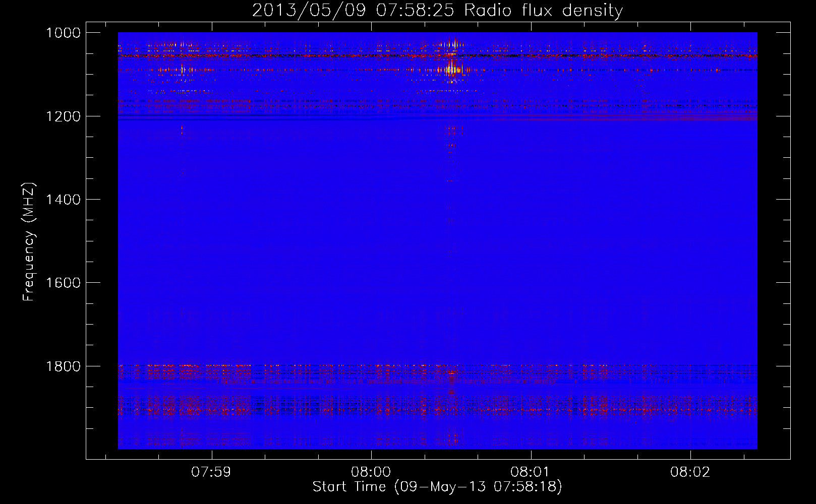Select the 1400 frequency tick label
The image size is (816, 504).
tap(64, 200)
